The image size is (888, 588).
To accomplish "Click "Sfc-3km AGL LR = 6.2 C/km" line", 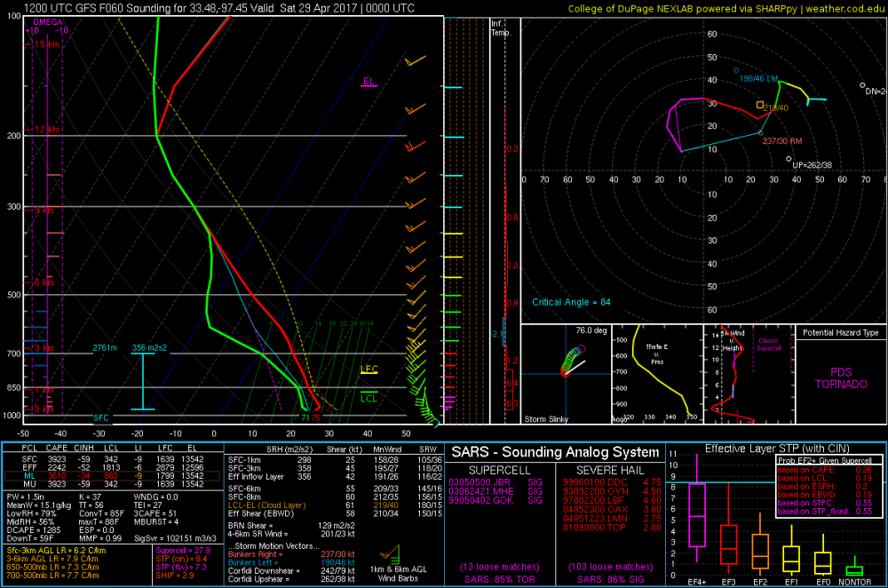I will [56, 551].
